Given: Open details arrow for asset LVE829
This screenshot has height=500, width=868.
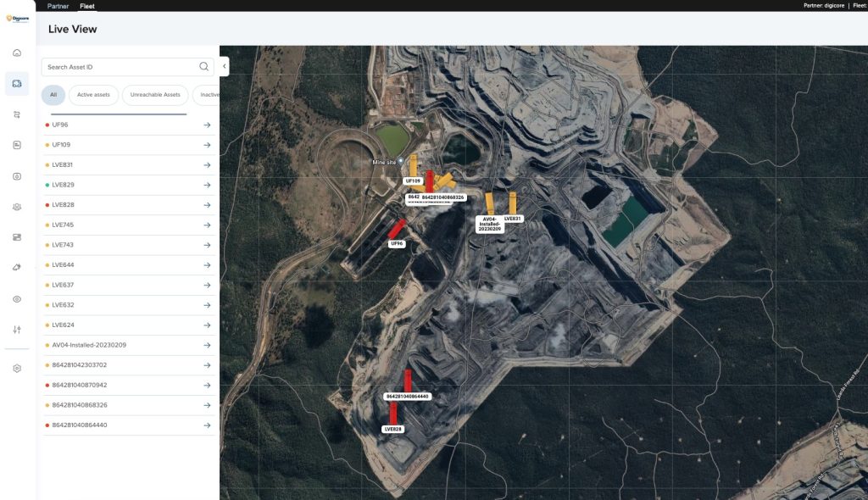Looking at the screenshot, I should click(x=206, y=185).
